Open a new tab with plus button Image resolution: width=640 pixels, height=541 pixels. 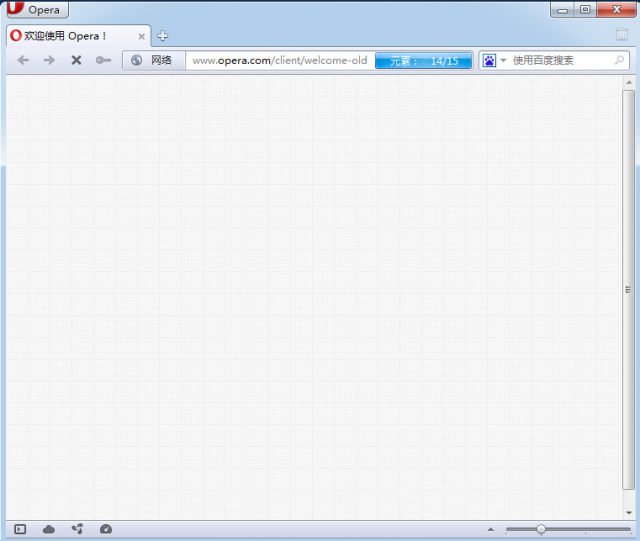click(163, 36)
